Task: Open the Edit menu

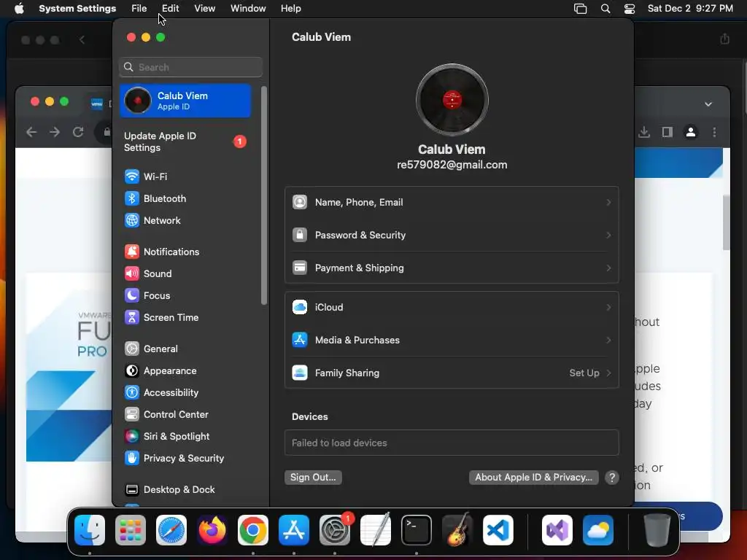Action: (170, 9)
